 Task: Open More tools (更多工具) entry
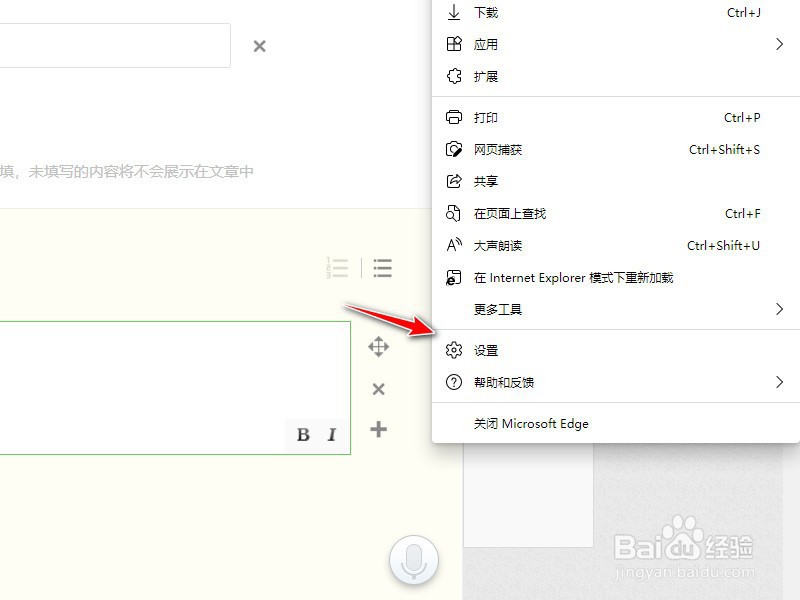[615, 310]
